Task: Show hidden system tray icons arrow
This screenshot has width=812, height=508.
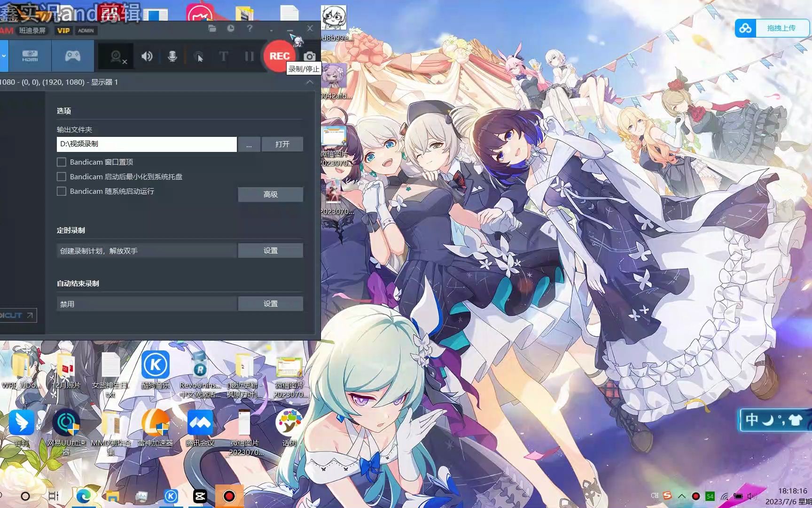Action: (x=681, y=496)
